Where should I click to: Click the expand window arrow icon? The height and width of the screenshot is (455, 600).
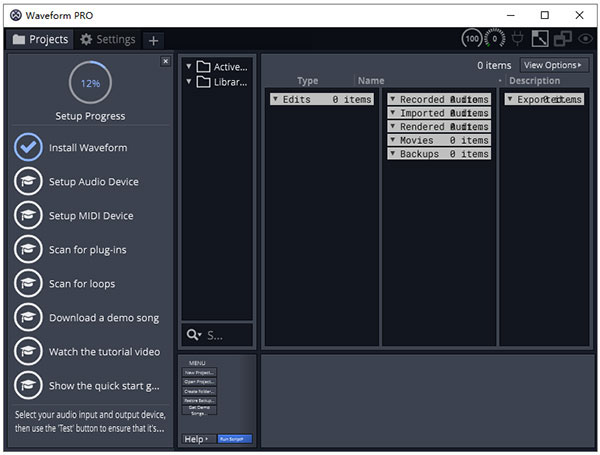click(x=540, y=39)
